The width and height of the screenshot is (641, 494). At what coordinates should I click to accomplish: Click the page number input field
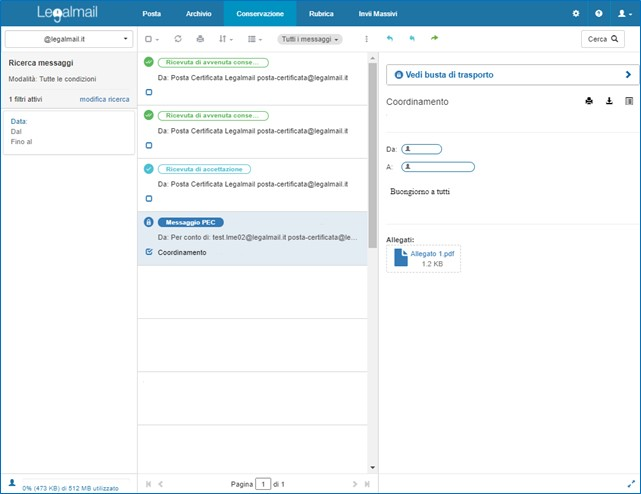pos(264,484)
